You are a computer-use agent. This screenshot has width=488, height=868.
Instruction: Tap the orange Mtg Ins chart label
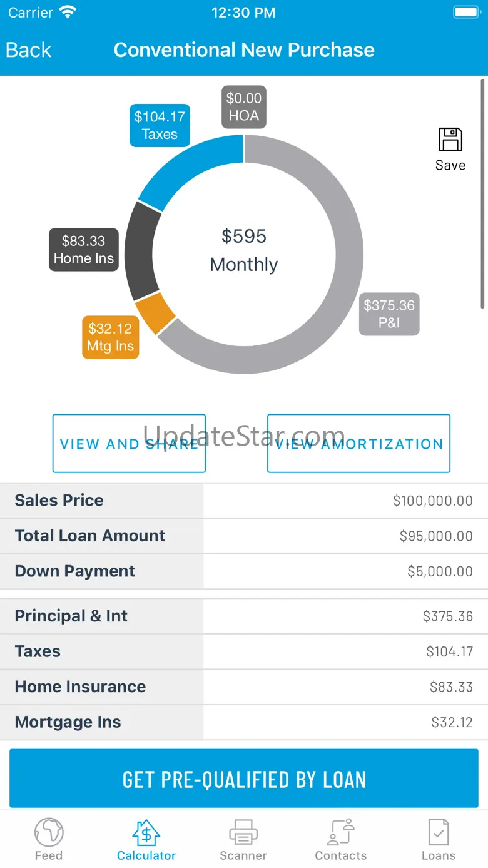(111, 337)
